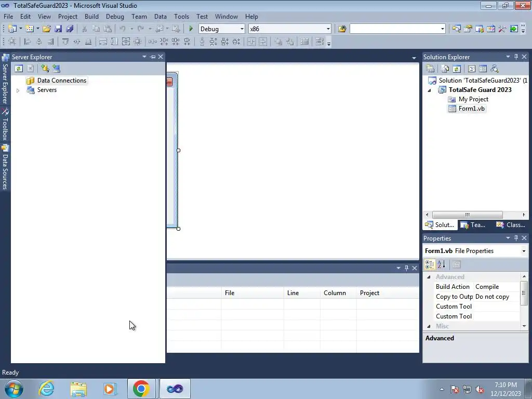
Task: Click the Open File folder icon
Action: (x=47, y=29)
